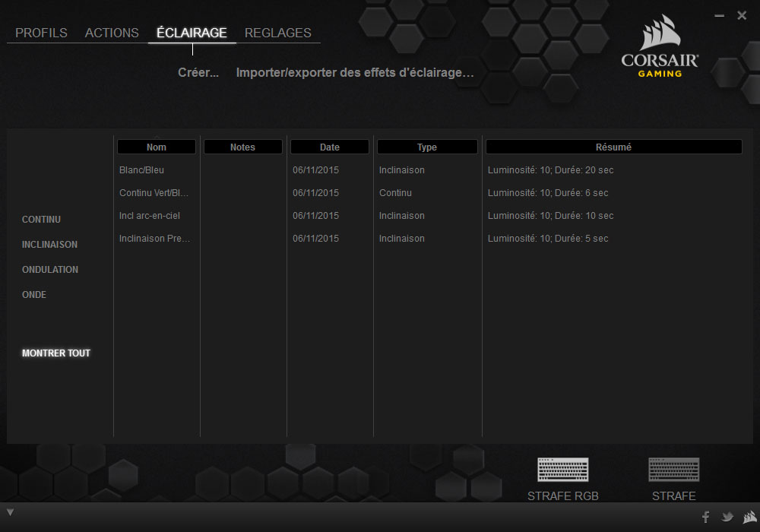This screenshot has width=760, height=532.
Task: Click the Créer... link
Action: coord(198,73)
